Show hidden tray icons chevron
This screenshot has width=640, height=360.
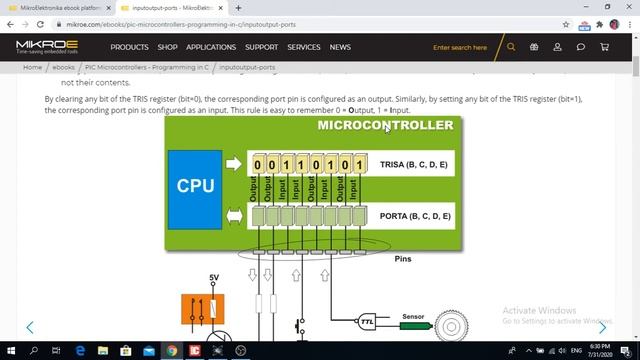[x=529, y=351]
